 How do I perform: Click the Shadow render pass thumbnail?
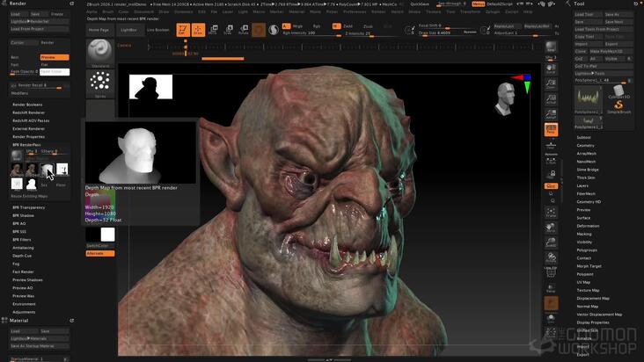tap(62, 169)
